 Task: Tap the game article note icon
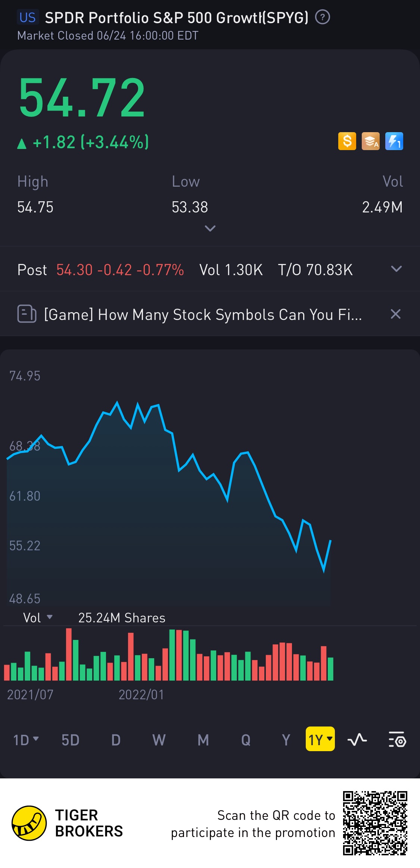tap(27, 314)
